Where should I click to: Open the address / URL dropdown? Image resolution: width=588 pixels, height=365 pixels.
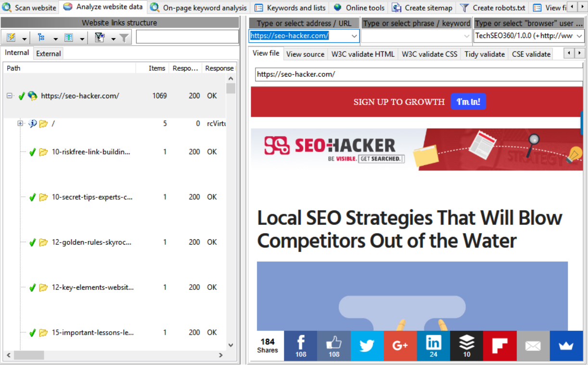(x=354, y=36)
